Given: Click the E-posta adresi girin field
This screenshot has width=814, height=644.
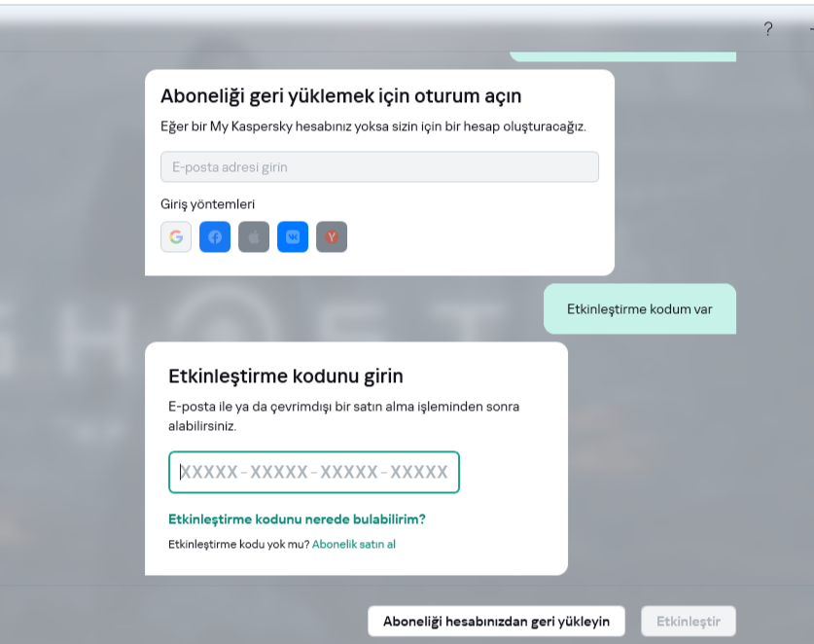Looking at the screenshot, I should [x=379, y=166].
